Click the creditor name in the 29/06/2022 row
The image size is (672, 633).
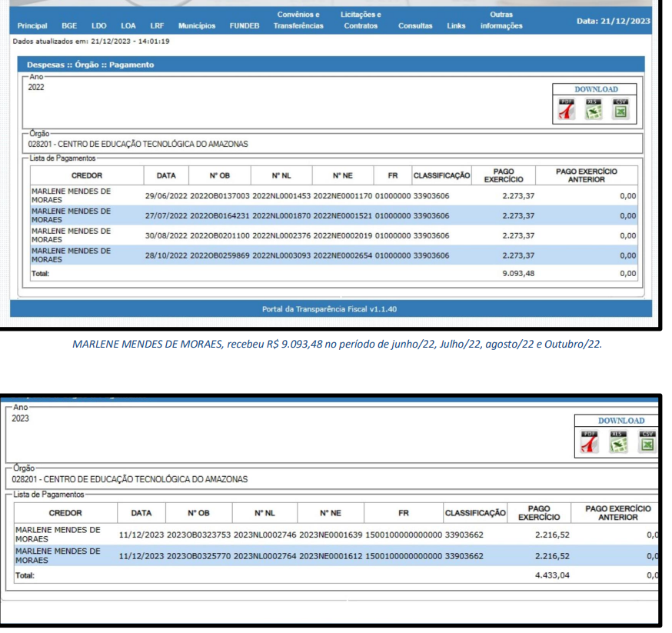click(72, 195)
